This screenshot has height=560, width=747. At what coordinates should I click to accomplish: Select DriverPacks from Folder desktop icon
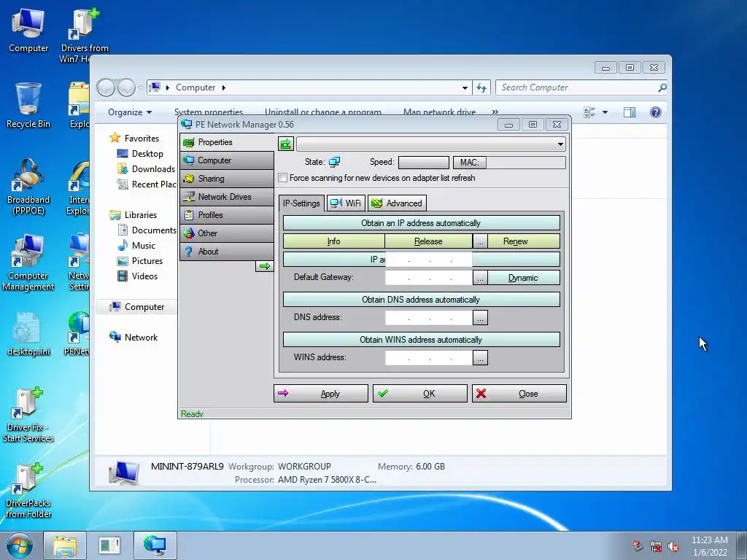point(28,491)
